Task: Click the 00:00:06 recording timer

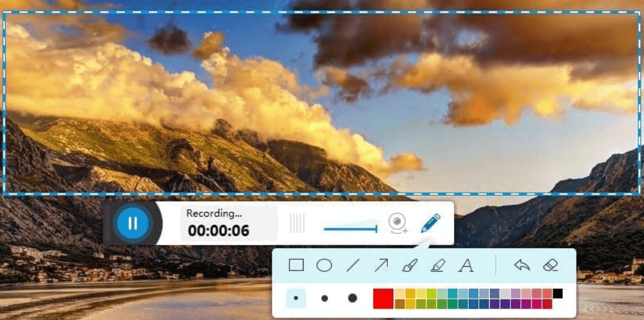Action: pos(219,231)
